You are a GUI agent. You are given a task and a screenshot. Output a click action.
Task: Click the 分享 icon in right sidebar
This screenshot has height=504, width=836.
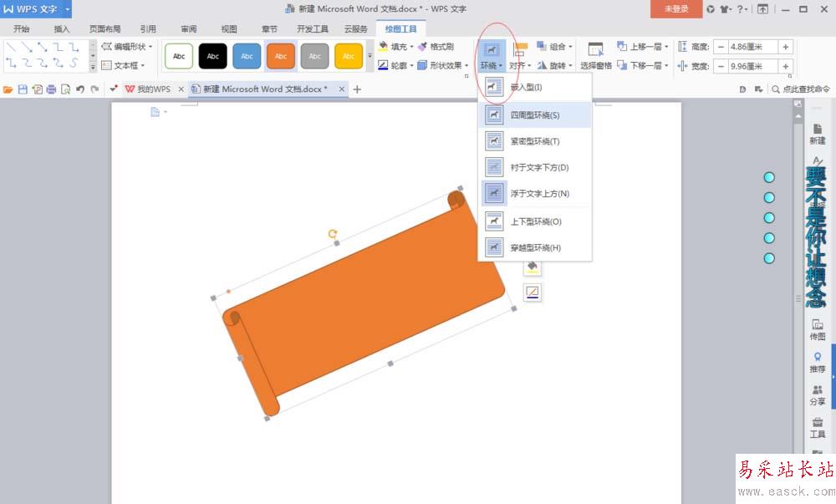(x=817, y=395)
